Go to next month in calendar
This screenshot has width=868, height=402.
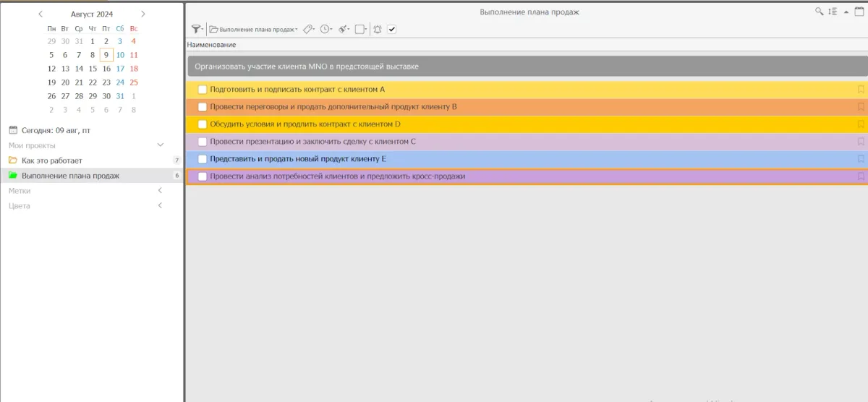[143, 14]
